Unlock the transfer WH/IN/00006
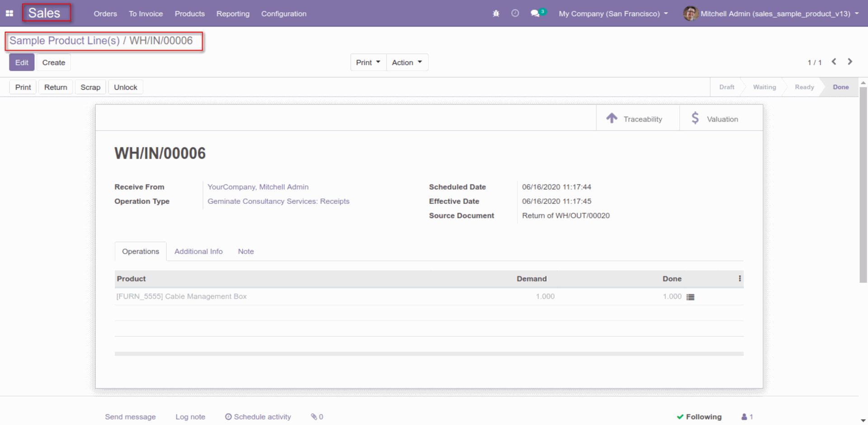This screenshot has width=868, height=425. (x=125, y=87)
